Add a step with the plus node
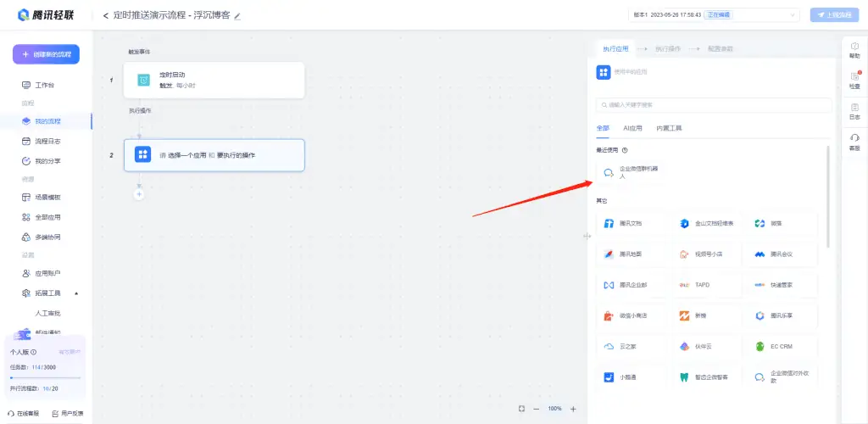The width and height of the screenshot is (868, 424). click(139, 194)
